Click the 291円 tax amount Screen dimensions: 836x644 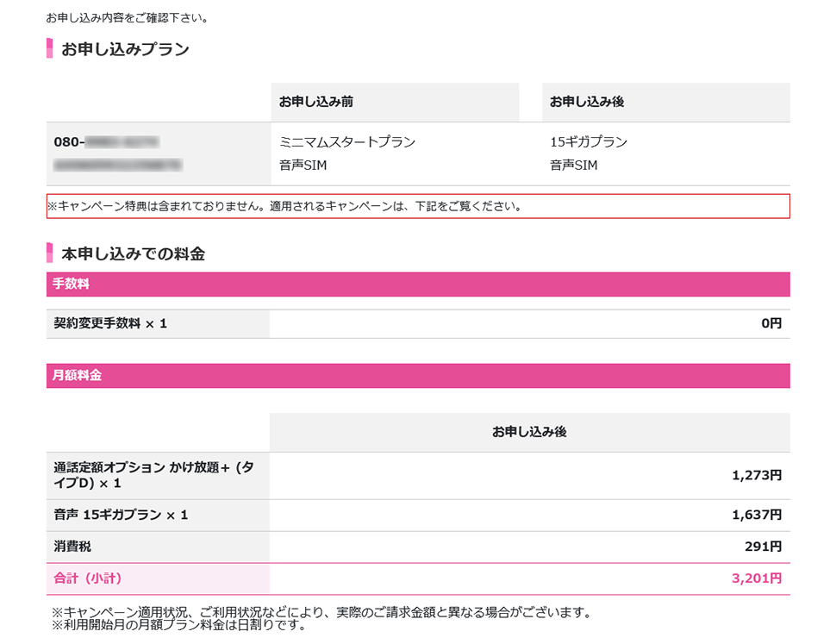pyautogui.click(x=763, y=547)
